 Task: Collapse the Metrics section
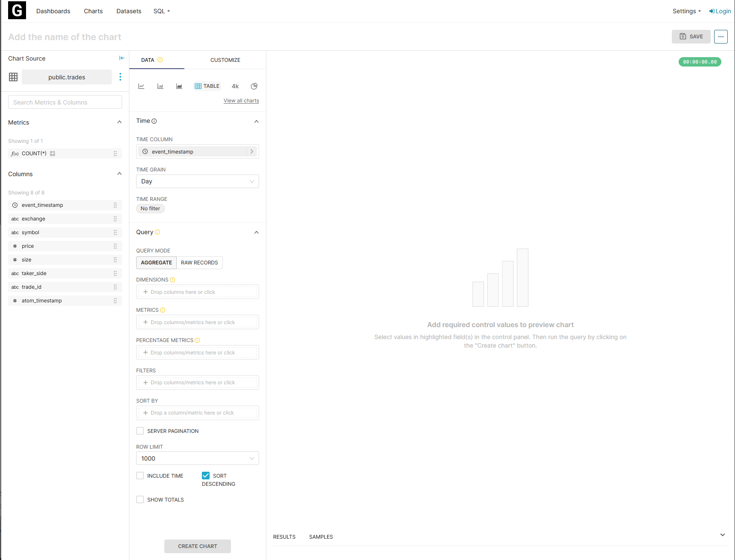click(x=120, y=122)
